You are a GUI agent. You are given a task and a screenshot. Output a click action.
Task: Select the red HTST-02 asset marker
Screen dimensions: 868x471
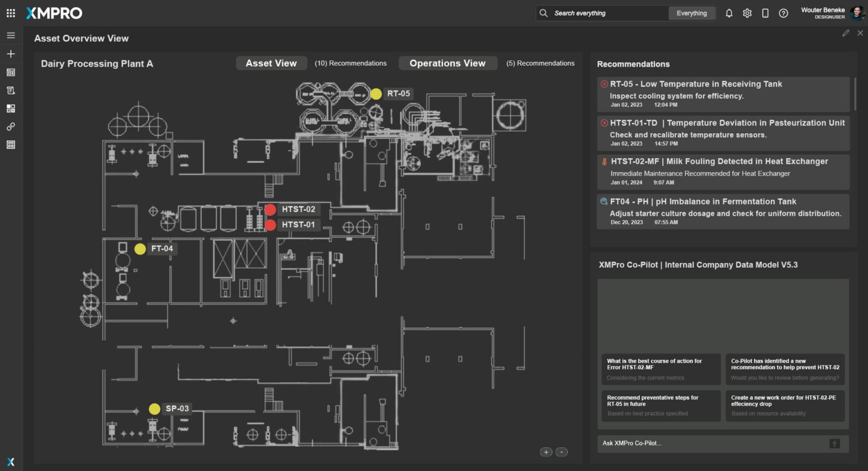pos(270,210)
